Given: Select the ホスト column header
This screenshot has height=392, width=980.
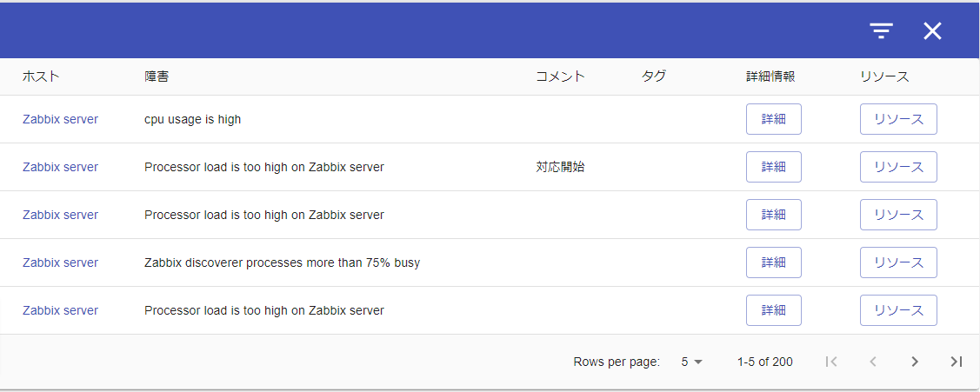Looking at the screenshot, I should click(41, 76).
